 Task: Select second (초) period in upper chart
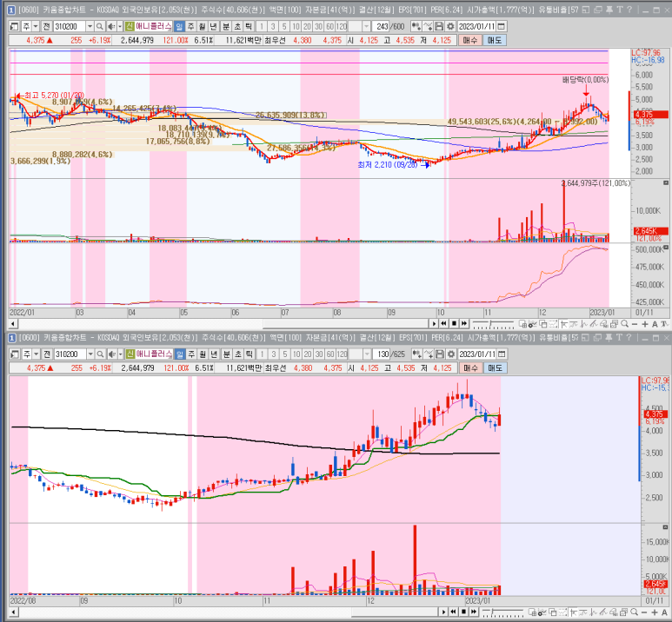pyautogui.click(x=237, y=27)
